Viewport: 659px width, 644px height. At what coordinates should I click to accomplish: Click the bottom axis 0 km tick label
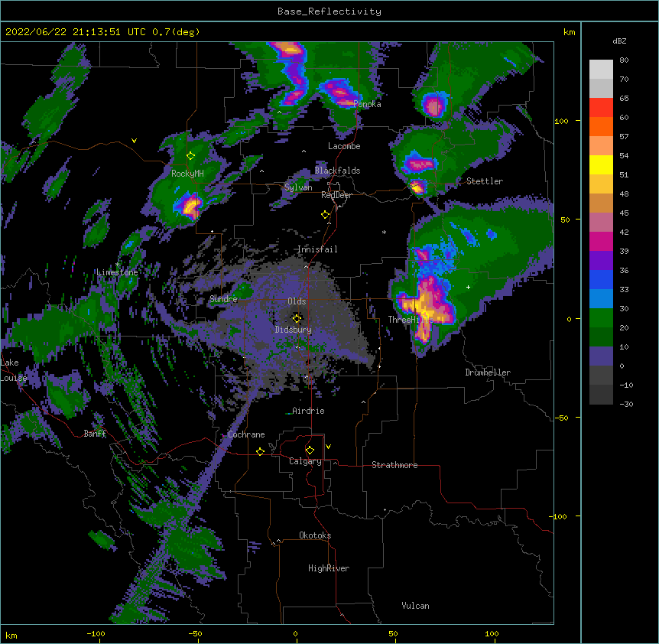click(x=295, y=633)
